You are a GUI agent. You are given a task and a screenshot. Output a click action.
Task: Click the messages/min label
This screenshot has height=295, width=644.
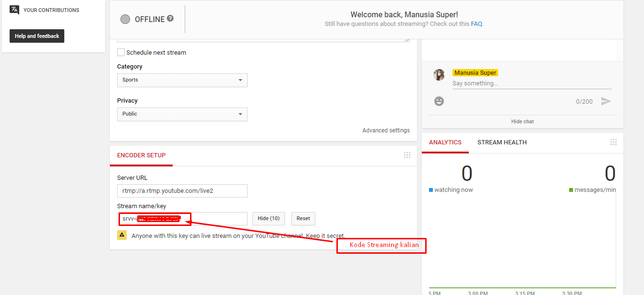point(595,190)
